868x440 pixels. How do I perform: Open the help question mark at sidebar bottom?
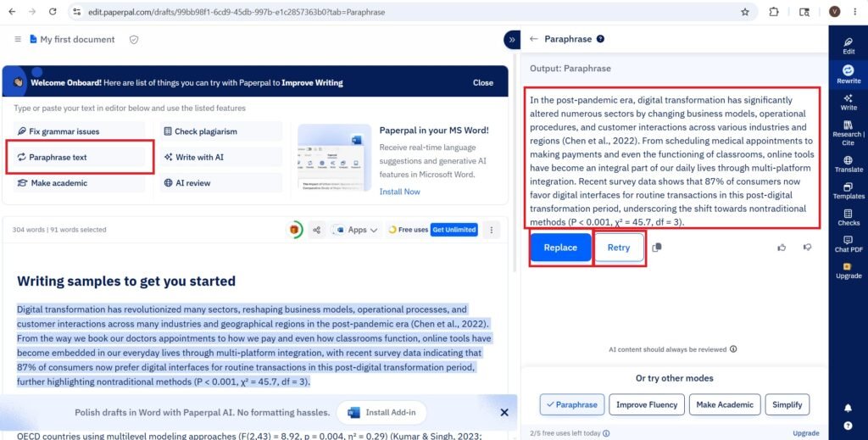(848, 426)
